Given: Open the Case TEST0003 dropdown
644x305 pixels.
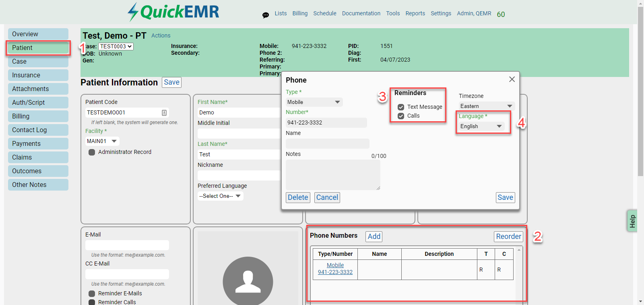Looking at the screenshot, I should 116,46.
